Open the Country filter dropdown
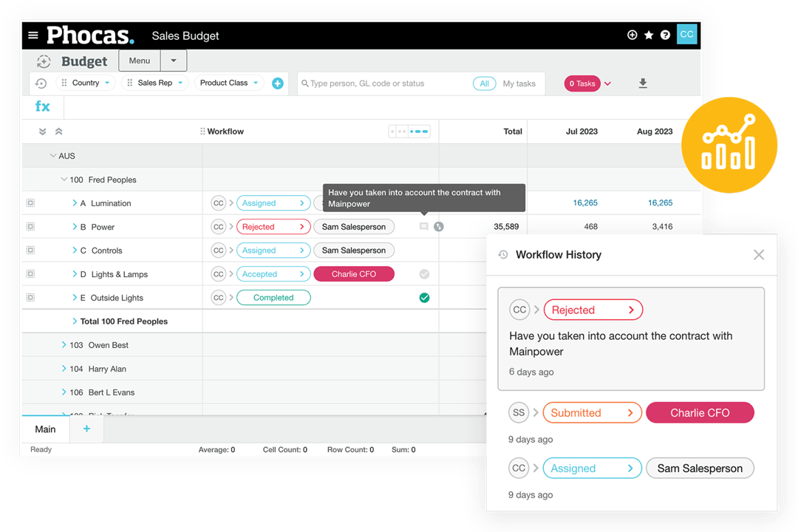The height and width of the screenshot is (532, 798). click(x=86, y=83)
